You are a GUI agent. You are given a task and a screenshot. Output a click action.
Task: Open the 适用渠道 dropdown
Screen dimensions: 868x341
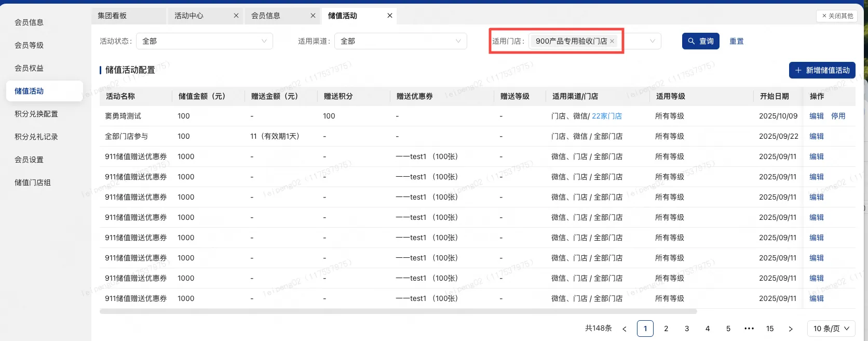pyautogui.click(x=401, y=41)
